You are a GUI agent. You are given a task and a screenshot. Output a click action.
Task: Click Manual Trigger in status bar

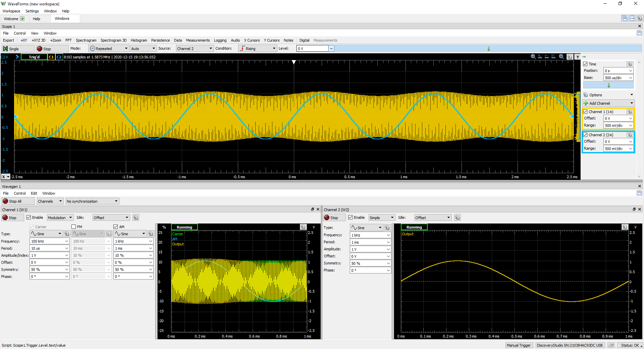[x=519, y=345]
